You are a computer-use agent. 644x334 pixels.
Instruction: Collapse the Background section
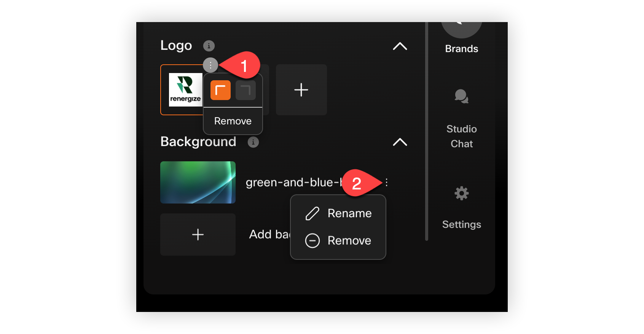(x=400, y=142)
